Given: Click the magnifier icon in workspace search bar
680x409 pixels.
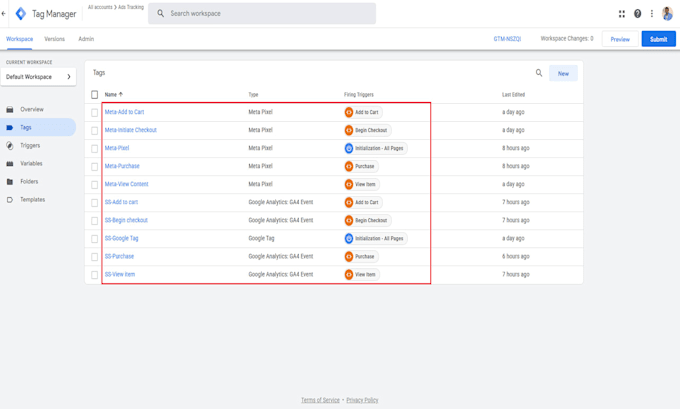Looking at the screenshot, I should pos(160,13).
